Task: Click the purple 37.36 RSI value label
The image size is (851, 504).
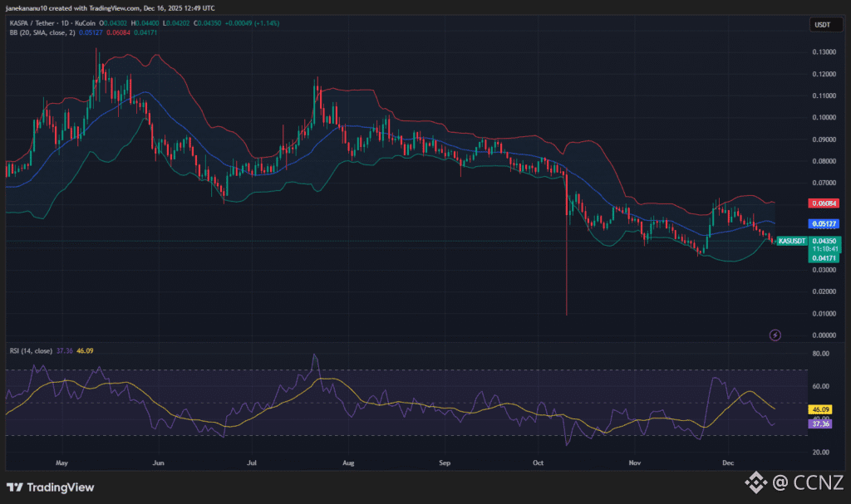Action: pos(821,424)
